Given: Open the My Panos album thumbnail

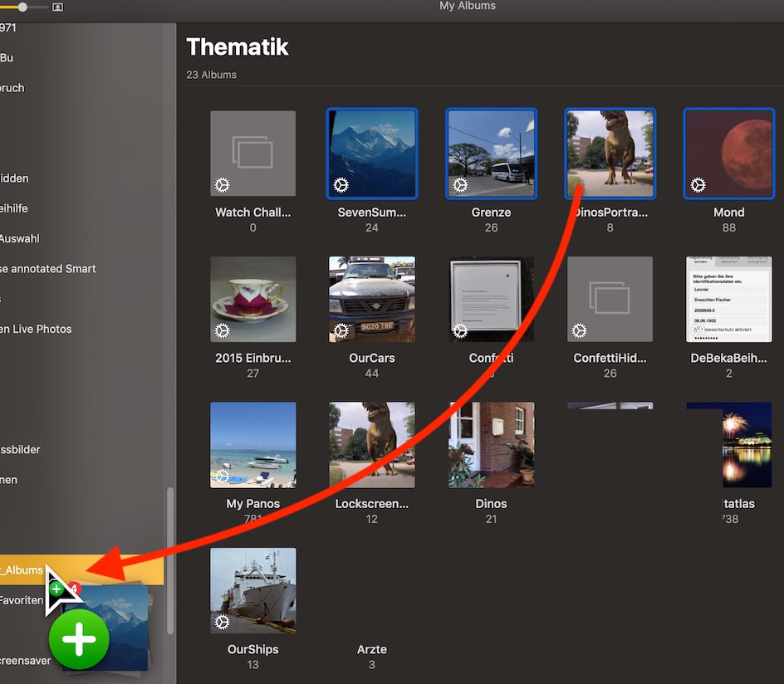Looking at the screenshot, I should [x=252, y=445].
